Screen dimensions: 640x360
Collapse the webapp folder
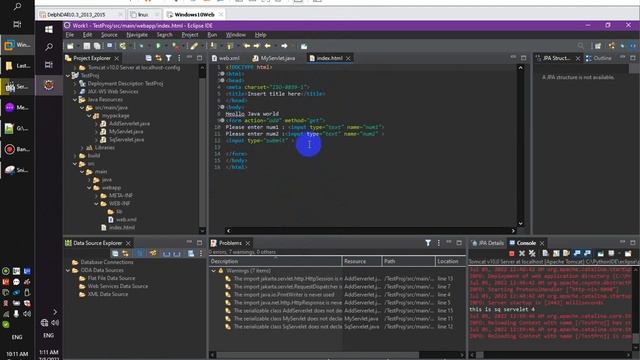tap(89, 188)
